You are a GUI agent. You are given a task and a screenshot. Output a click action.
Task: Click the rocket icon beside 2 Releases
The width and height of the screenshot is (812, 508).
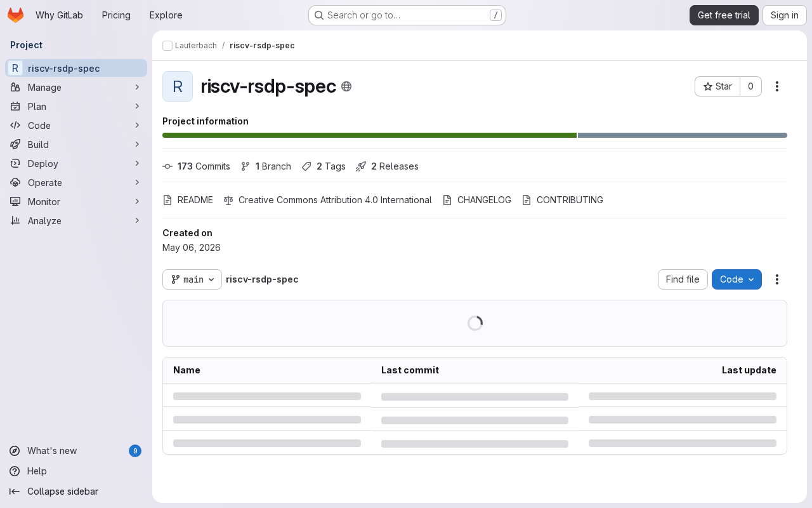pos(361,166)
